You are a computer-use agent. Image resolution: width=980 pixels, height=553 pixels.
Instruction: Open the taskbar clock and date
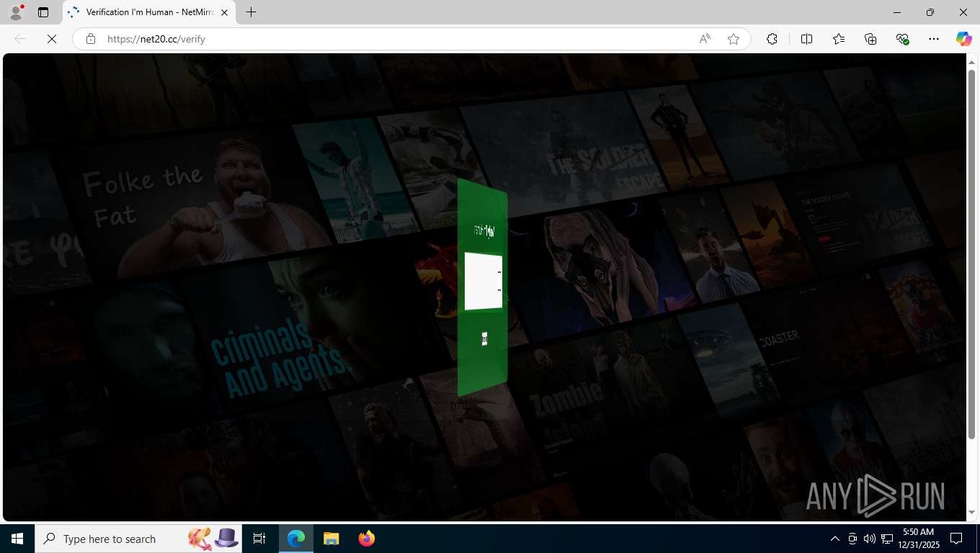pos(918,539)
